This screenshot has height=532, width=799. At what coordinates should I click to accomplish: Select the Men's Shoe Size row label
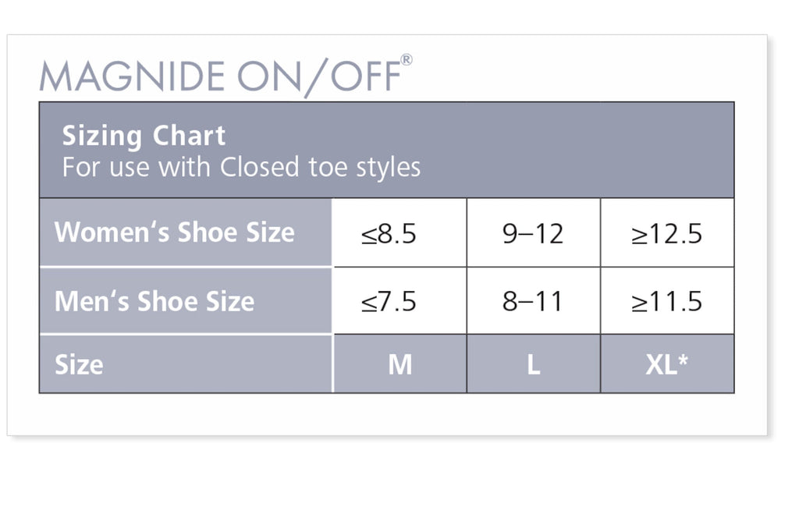[x=154, y=302]
